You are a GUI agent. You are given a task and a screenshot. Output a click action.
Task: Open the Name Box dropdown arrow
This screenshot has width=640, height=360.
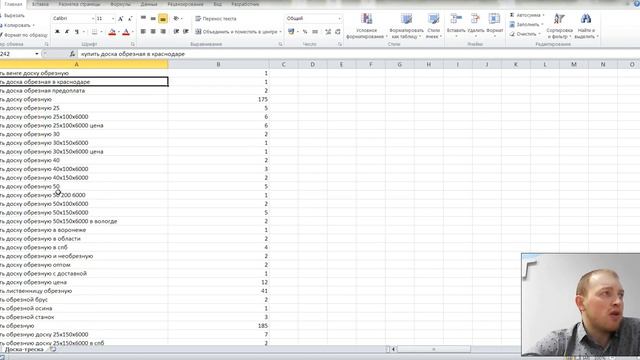pos(37,54)
